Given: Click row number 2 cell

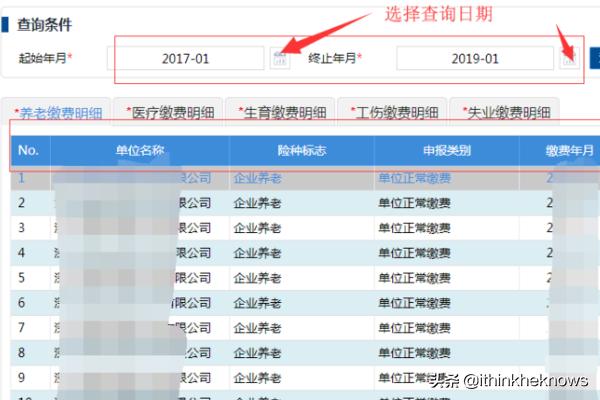Looking at the screenshot, I should click(x=30, y=203).
